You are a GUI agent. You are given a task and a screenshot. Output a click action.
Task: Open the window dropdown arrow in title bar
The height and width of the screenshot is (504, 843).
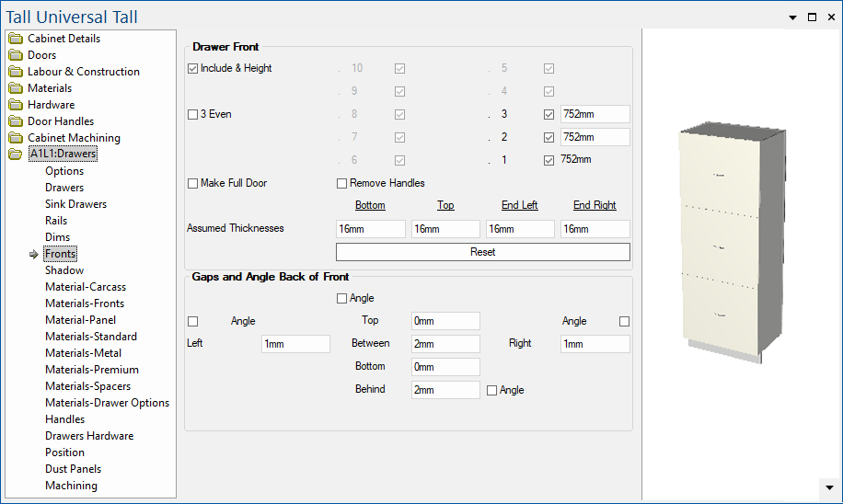[792, 17]
